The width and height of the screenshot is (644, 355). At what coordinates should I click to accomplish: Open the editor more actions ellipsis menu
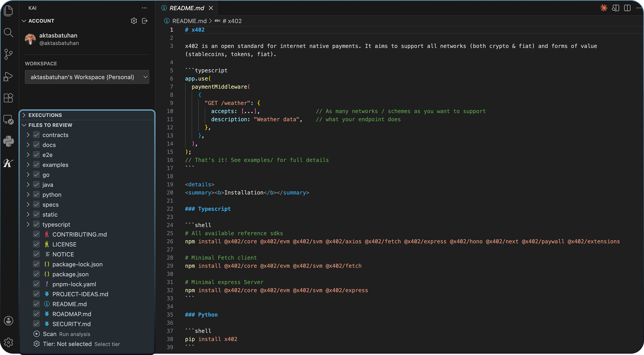pyautogui.click(x=639, y=8)
